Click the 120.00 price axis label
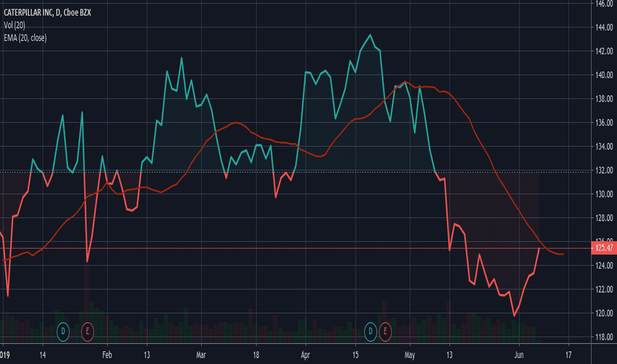This screenshot has height=364, width=617. pyautogui.click(x=604, y=313)
